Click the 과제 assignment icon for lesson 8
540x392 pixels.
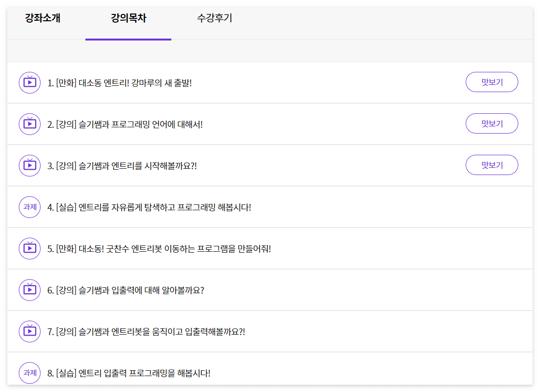29,373
